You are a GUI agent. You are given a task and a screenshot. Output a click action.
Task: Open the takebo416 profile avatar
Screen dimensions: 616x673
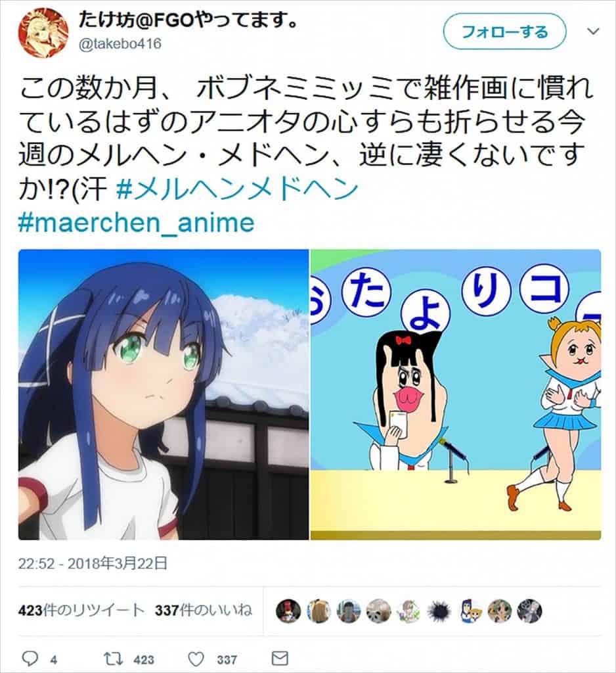tap(43, 33)
